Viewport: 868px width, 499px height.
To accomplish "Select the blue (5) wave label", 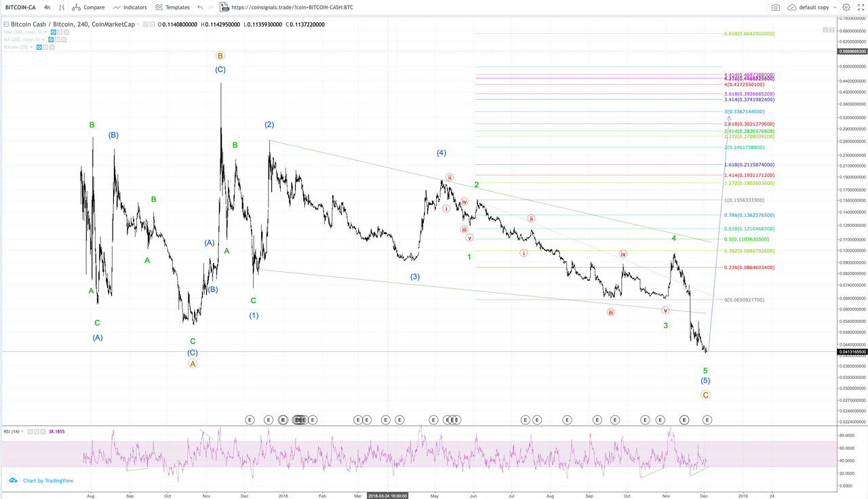I will coord(705,382).
